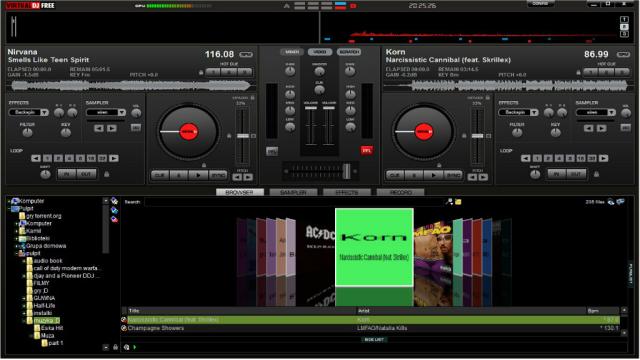The image size is (640, 360).
Task: Toggle left deck hot cue lock icon
Action: point(201,73)
